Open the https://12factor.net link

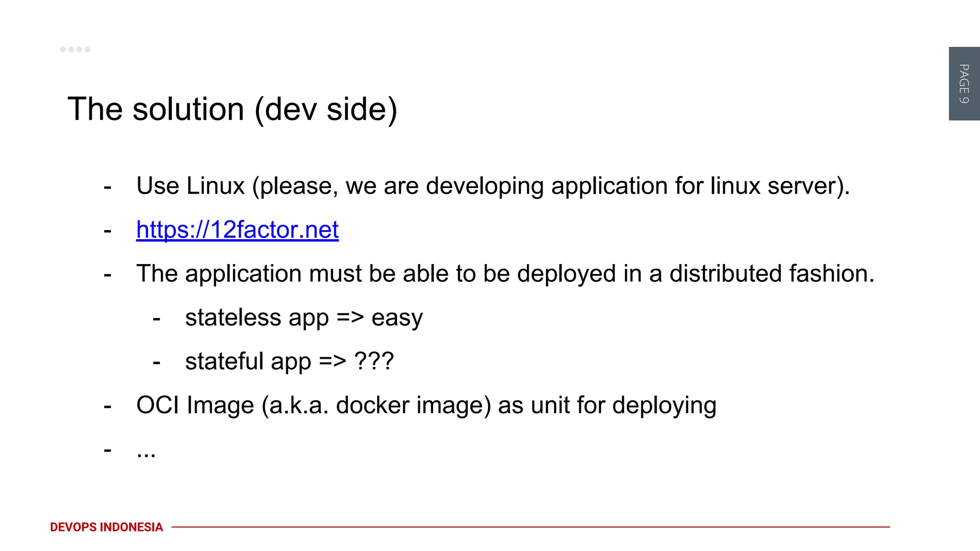pyautogui.click(x=237, y=230)
